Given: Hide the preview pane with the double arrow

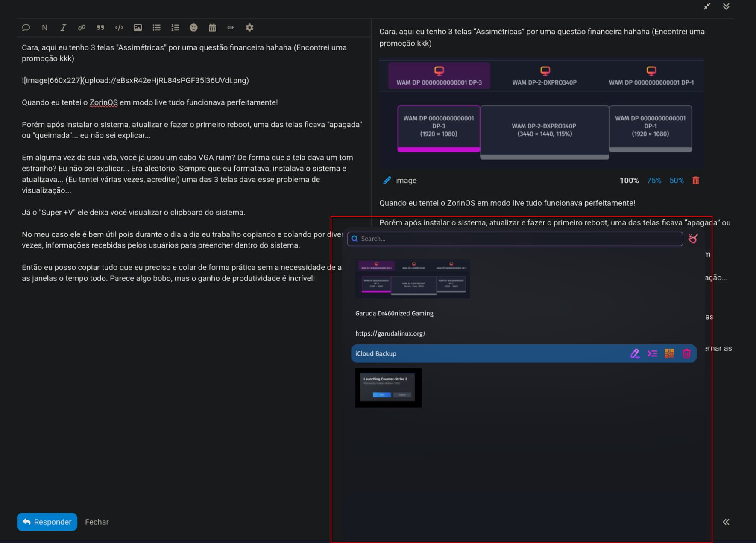Looking at the screenshot, I should [726, 522].
